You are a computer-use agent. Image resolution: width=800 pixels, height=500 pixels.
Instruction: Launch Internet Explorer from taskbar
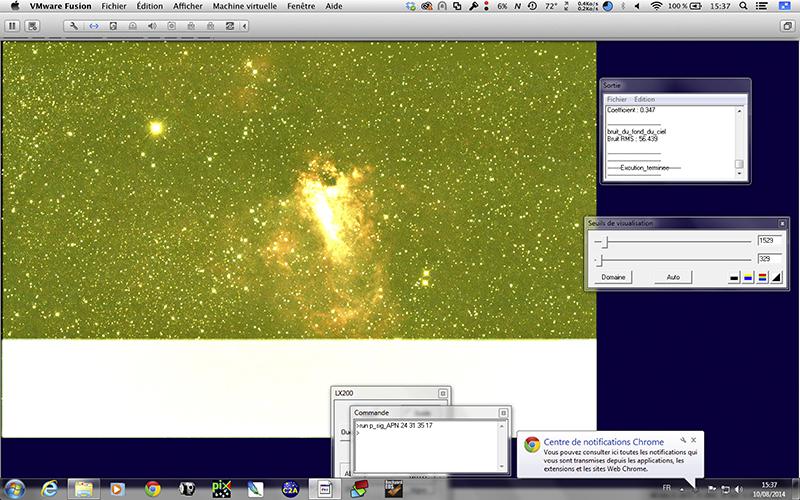(x=49, y=489)
